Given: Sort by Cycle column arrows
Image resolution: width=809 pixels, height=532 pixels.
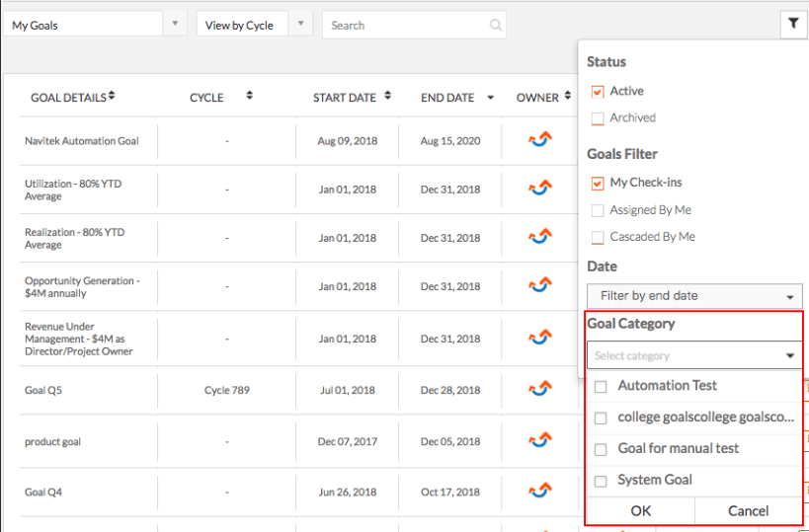Looking at the screenshot, I should [x=250, y=96].
